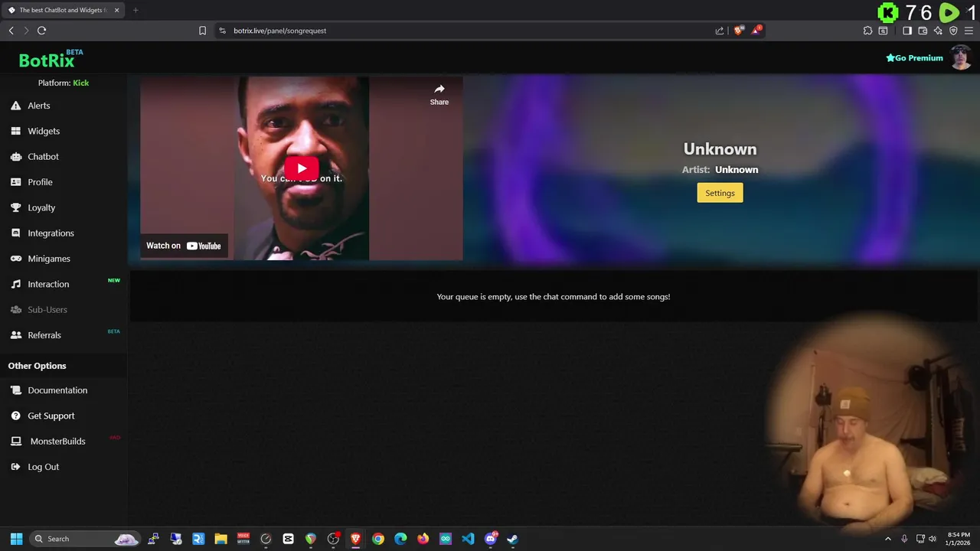Image resolution: width=980 pixels, height=551 pixels.
Task: Open the CapCut taskbar icon
Action: 288,539
